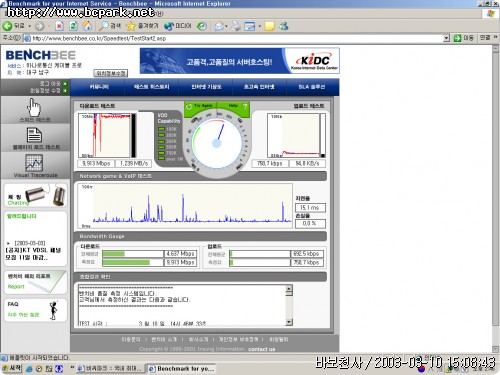
Task: Click the Network game & VoIP latency graph
Action: (x=185, y=206)
